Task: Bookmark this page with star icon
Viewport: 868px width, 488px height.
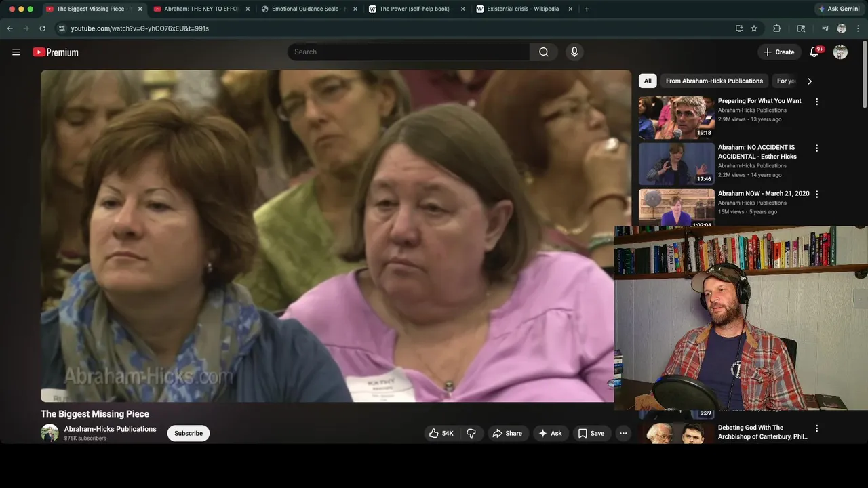Action: pos(754,28)
